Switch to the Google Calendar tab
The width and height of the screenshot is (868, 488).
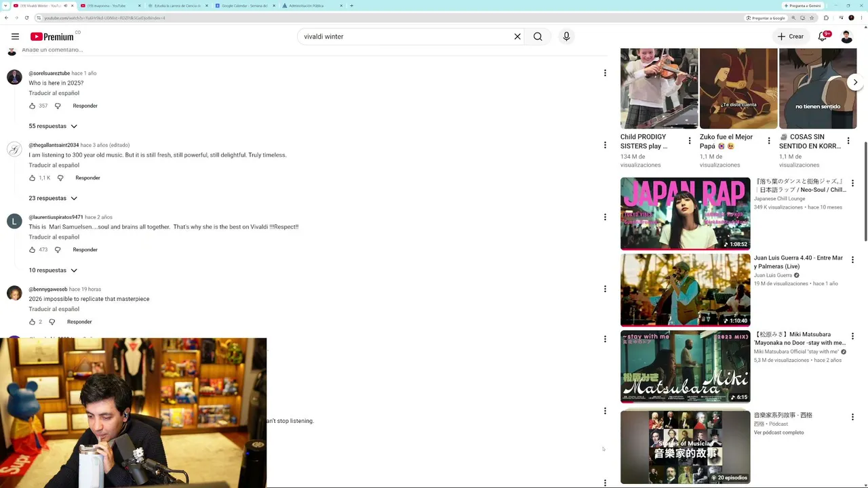click(x=244, y=5)
